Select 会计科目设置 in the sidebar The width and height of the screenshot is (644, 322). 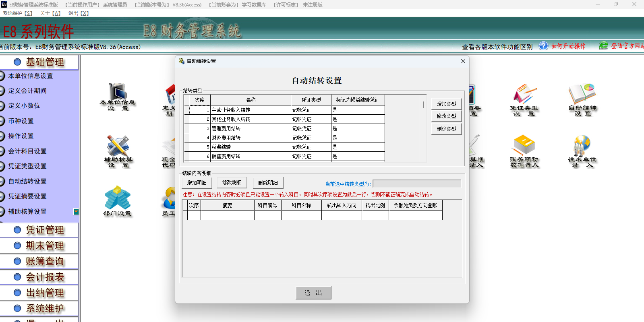coord(27,151)
